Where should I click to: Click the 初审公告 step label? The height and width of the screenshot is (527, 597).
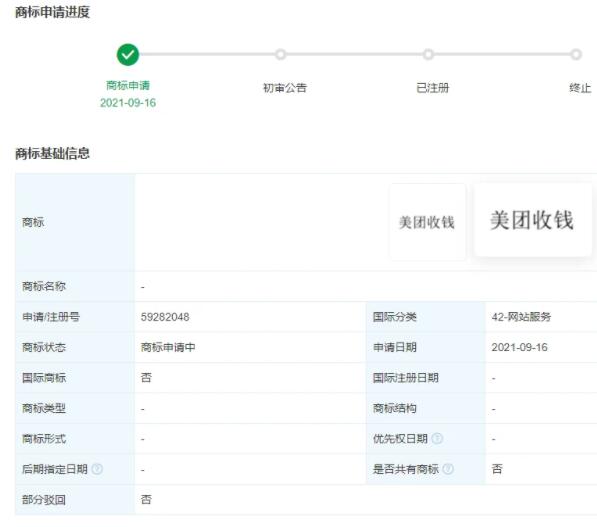coord(285,88)
